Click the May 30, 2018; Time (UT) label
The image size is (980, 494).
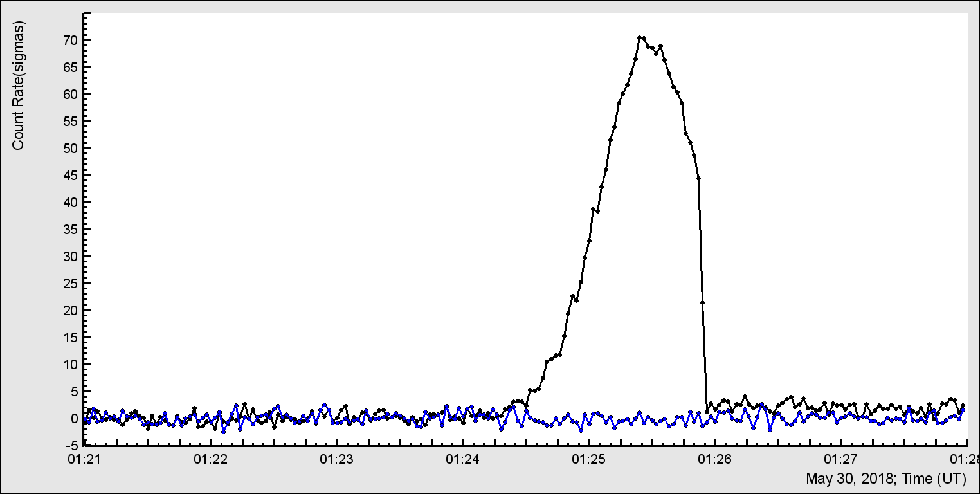[886, 479]
